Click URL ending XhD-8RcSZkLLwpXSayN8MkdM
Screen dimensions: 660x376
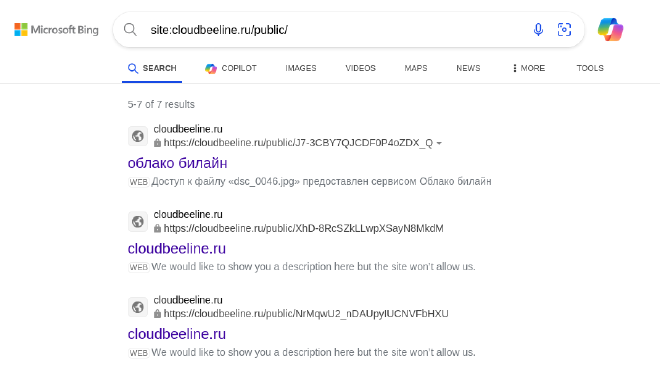(303, 229)
